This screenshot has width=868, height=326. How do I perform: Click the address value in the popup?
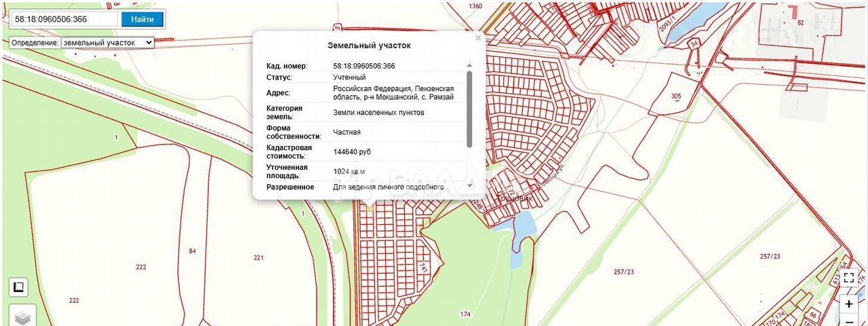tap(393, 93)
